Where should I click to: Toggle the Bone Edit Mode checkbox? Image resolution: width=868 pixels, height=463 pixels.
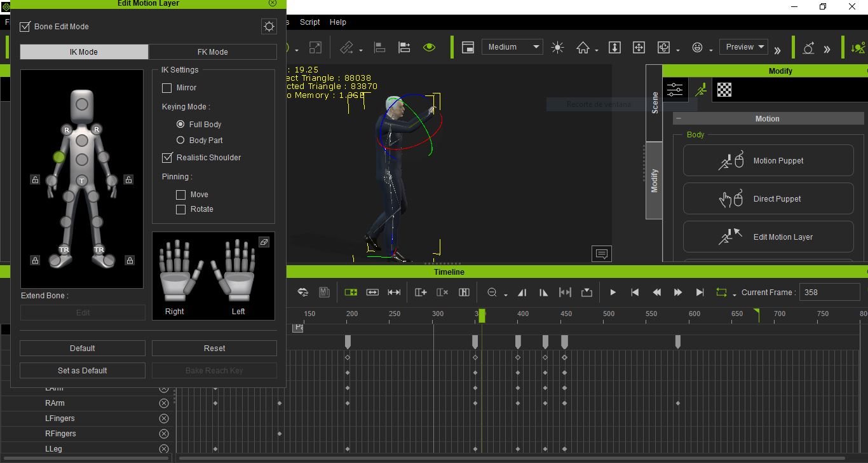pyautogui.click(x=25, y=27)
